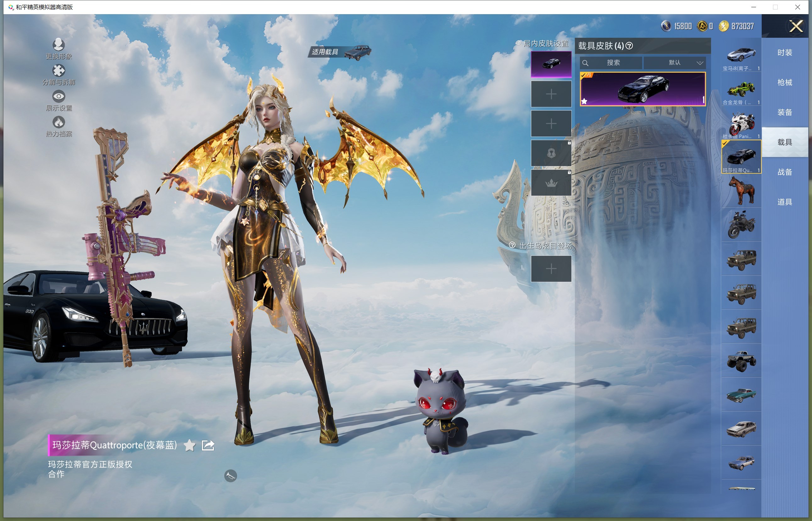Viewport: 812px width, 521px height.
Task: Switch to the 枪械 tab
Action: [x=785, y=82]
